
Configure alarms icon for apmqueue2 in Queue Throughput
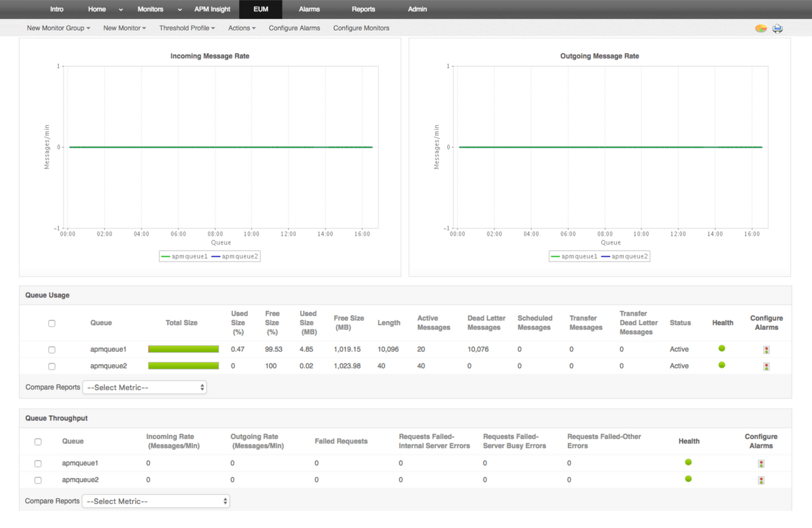point(761,480)
